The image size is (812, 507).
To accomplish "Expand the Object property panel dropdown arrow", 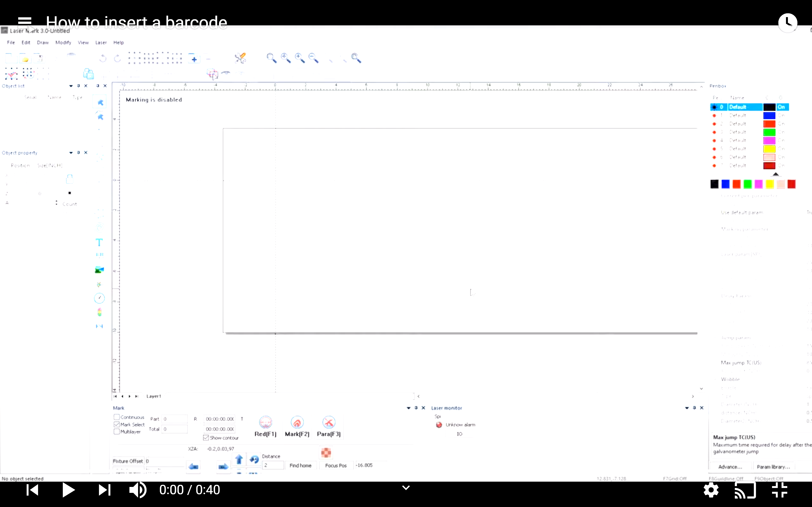I will [71, 153].
